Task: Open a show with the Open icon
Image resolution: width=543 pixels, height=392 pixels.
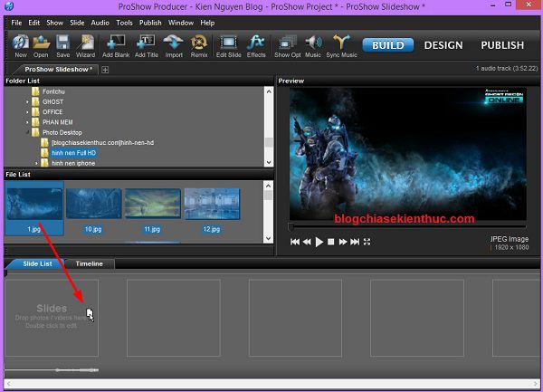Action: click(x=42, y=45)
